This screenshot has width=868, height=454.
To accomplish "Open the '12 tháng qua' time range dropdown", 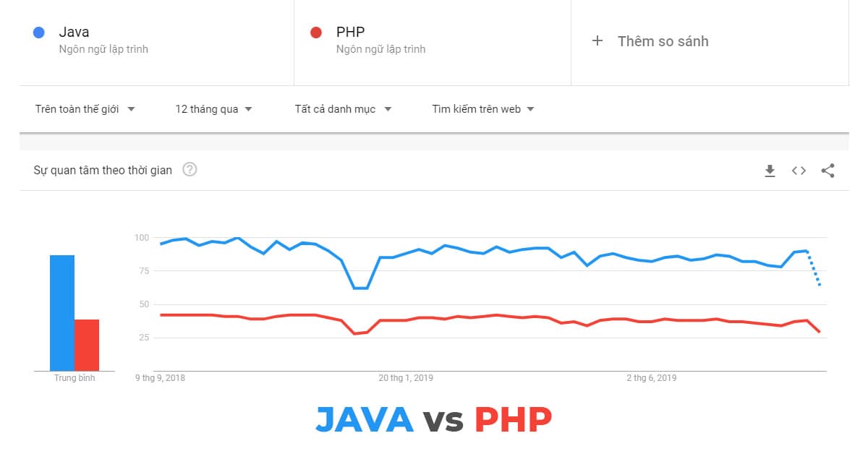I will [x=213, y=108].
